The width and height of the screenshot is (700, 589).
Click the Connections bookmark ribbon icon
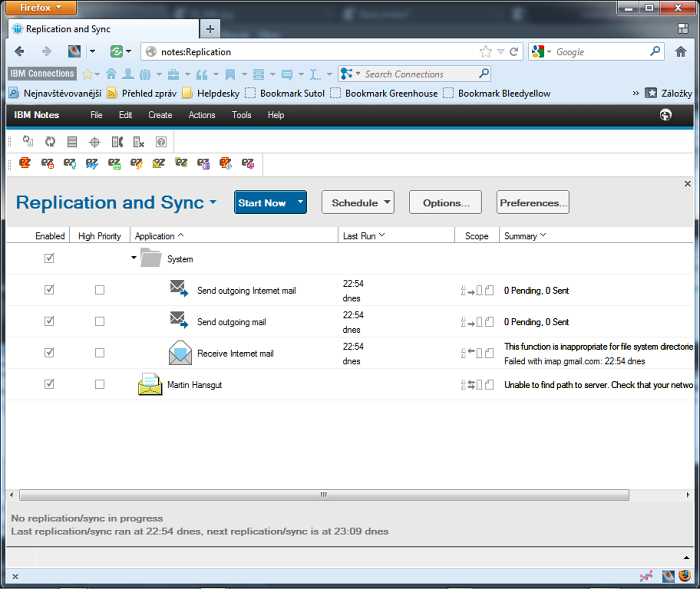point(230,74)
